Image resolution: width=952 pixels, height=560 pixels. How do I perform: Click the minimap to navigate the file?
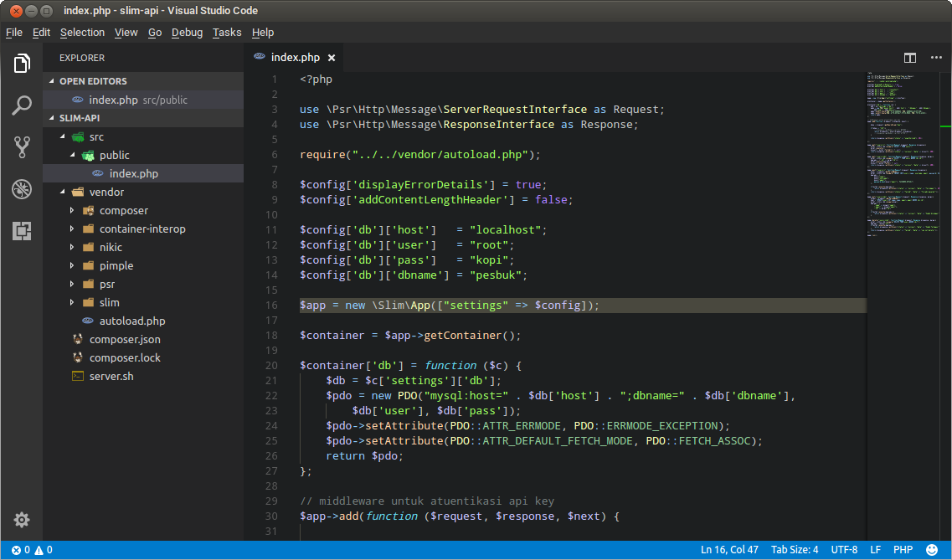tap(900, 167)
